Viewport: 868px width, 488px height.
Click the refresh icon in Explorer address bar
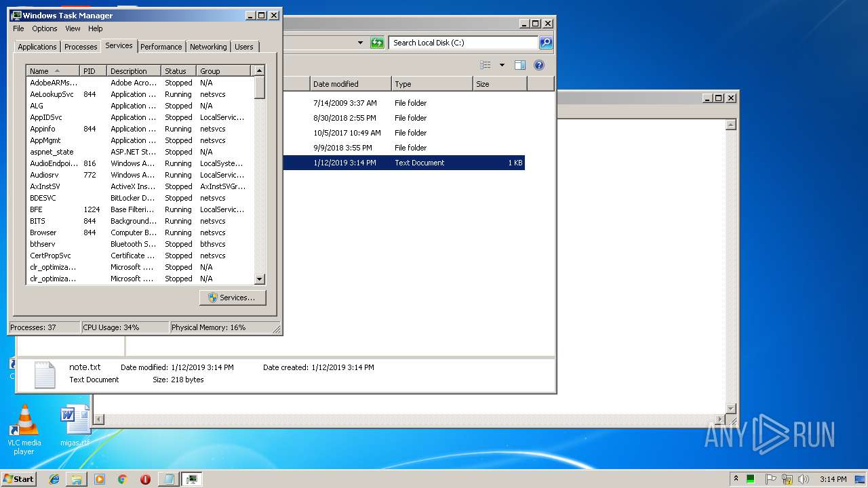click(x=377, y=43)
